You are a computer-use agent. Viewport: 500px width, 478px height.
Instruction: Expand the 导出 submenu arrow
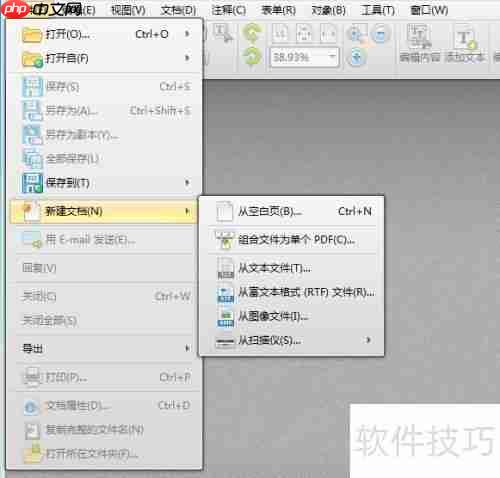pos(187,349)
